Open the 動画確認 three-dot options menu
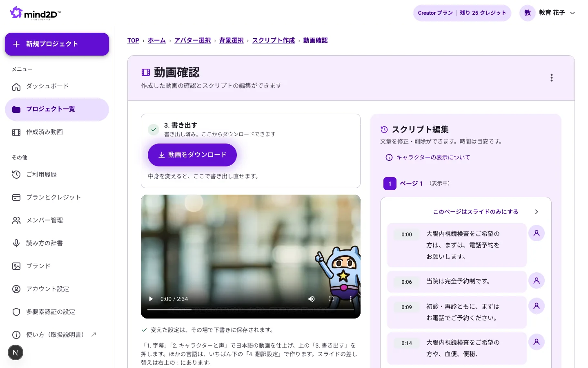 (x=552, y=78)
